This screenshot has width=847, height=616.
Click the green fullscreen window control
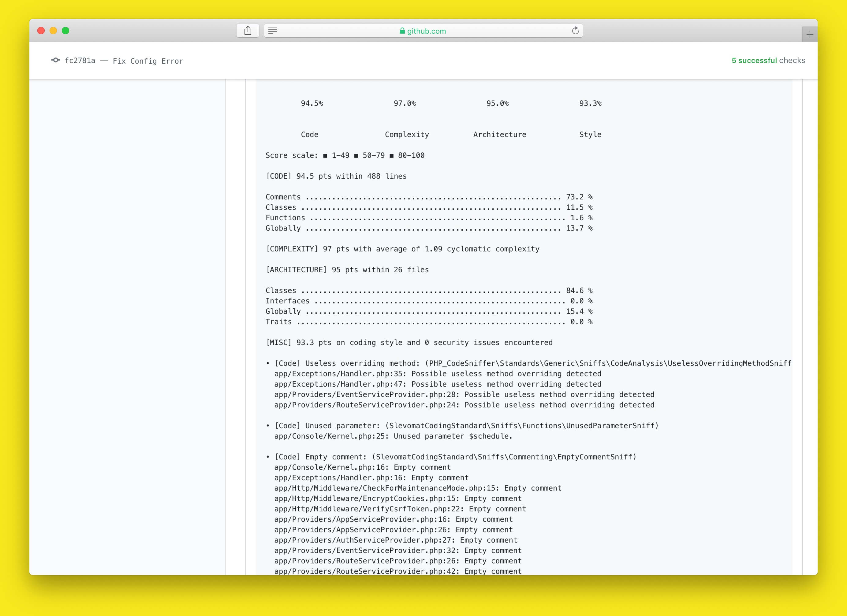(66, 30)
